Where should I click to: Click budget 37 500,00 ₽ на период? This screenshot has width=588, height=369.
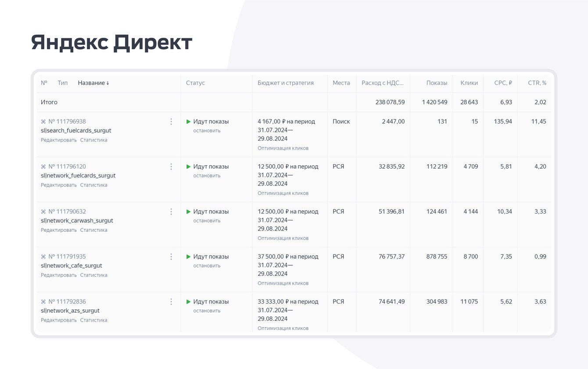click(288, 257)
